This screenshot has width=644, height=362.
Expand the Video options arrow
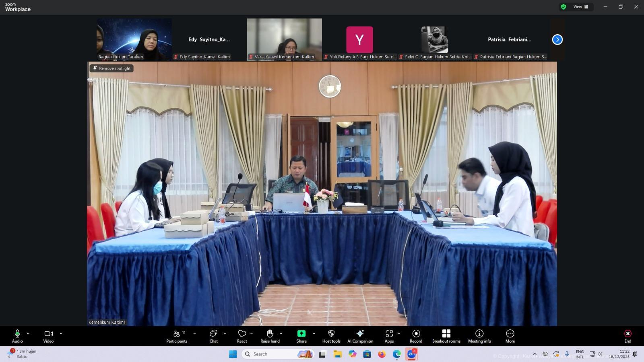pos(61,333)
